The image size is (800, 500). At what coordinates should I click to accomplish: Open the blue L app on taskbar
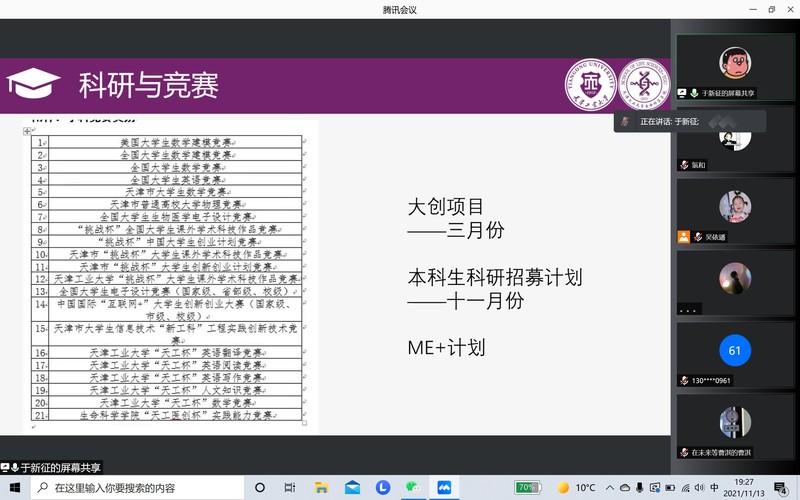tap(383, 488)
